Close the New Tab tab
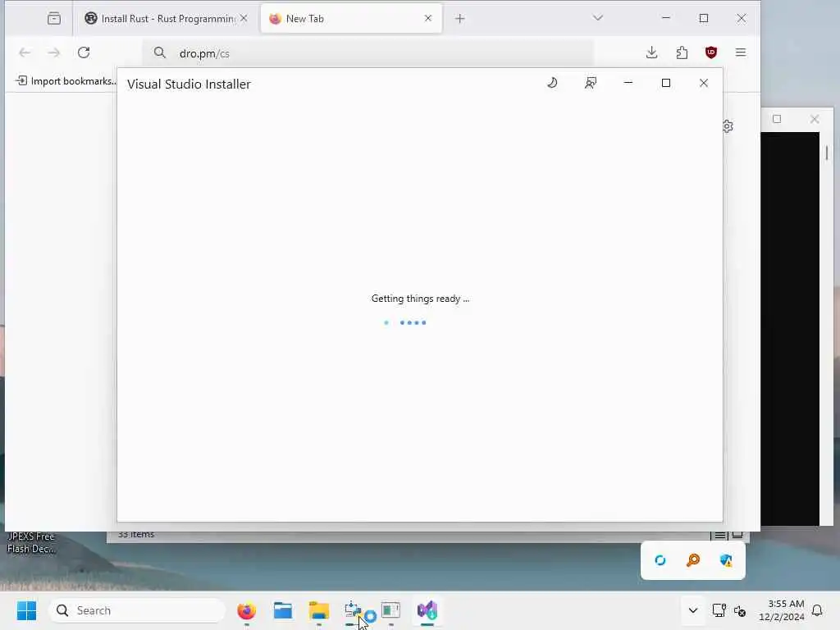840x630 pixels. (x=428, y=19)
